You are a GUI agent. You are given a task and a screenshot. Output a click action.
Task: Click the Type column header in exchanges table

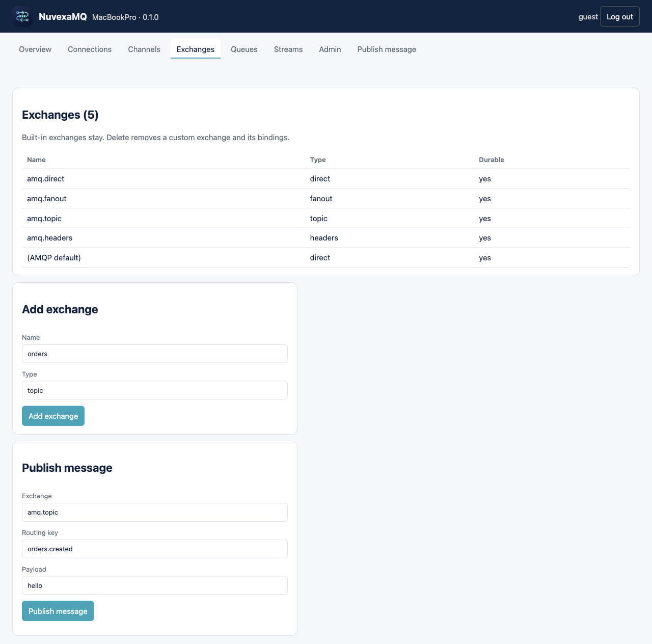[x=318, y=159]
